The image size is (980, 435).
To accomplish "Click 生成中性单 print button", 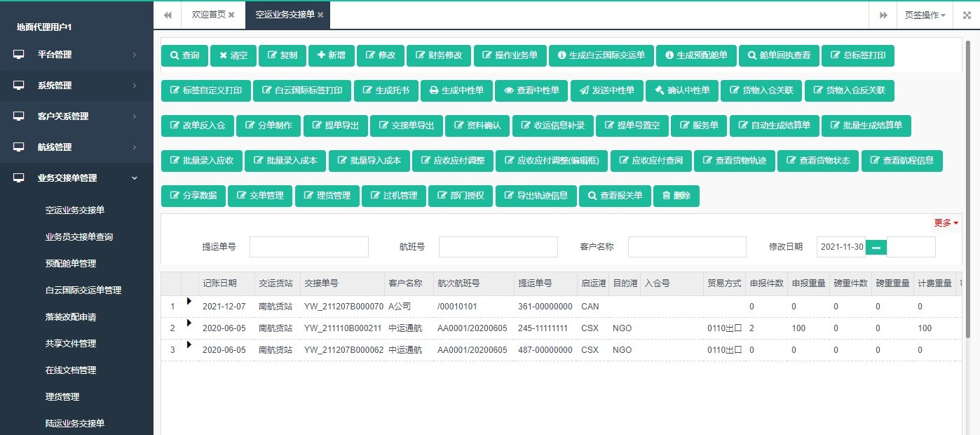I will pyautogui.click(x=456, y=91).
